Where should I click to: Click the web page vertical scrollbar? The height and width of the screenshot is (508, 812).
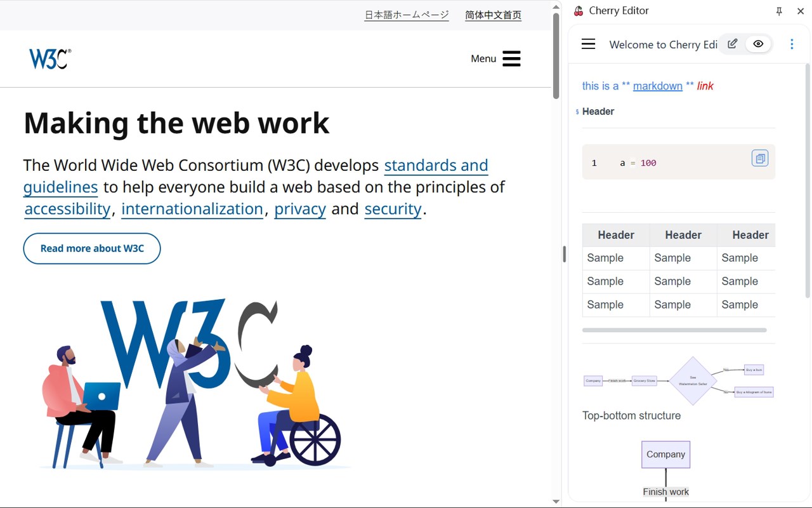(x=556, y=56)
